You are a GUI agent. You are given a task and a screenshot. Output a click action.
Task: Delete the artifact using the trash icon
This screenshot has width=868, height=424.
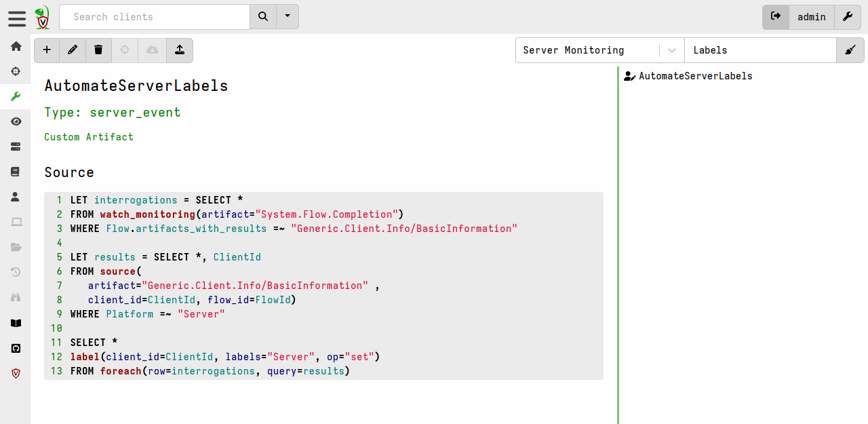pos(98,50)
